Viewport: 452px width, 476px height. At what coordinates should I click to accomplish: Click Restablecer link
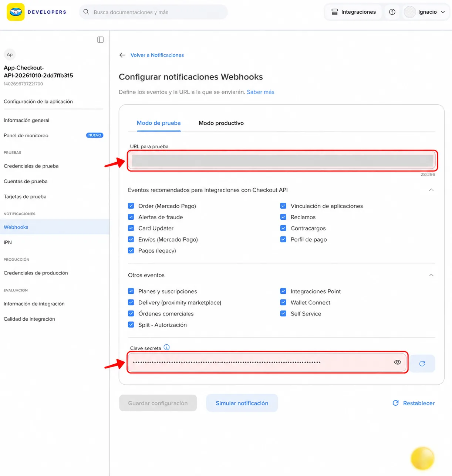[x=414, y=403]
